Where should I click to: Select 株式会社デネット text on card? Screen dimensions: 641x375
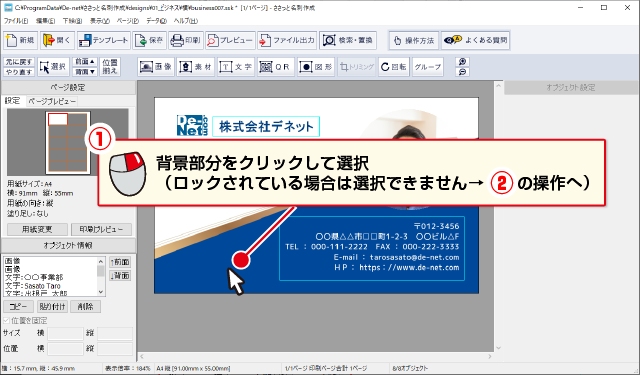tap(266, 126)
